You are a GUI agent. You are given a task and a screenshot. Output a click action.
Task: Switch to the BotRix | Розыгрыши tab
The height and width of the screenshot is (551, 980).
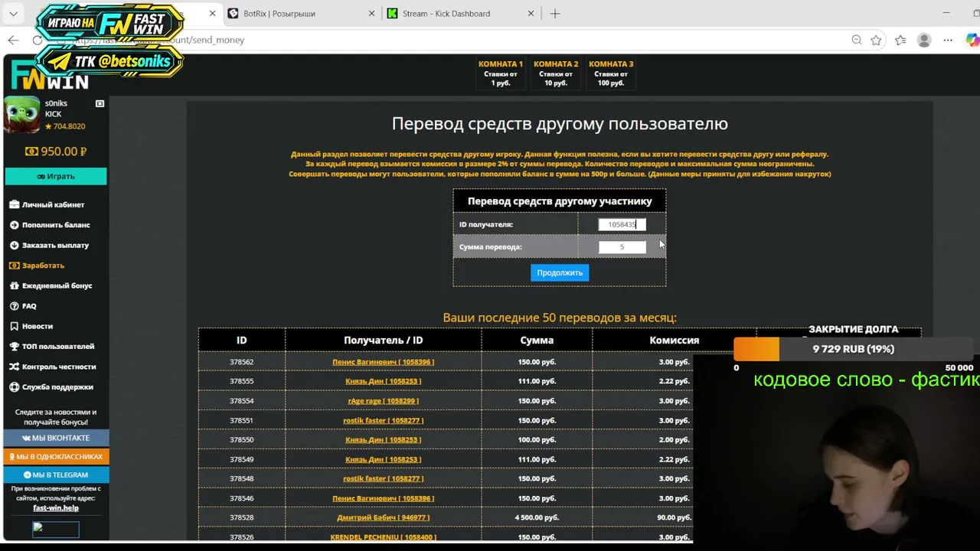[302, 14]
